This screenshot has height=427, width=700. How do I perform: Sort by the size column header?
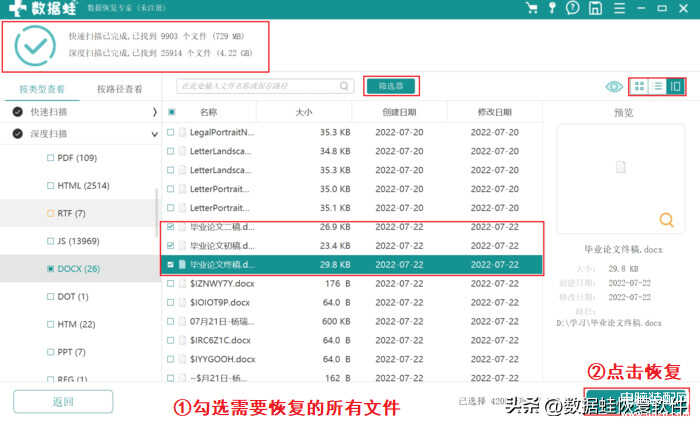(x=304, y=112)
